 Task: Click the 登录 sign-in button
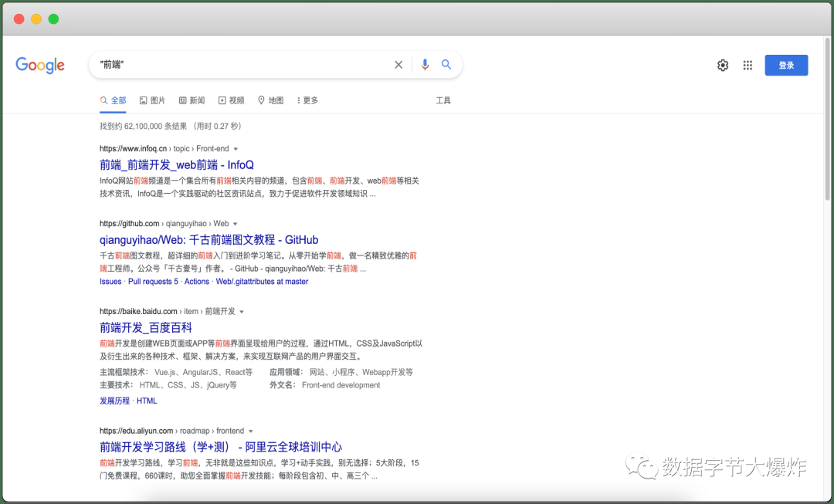(x=786, y=65)
